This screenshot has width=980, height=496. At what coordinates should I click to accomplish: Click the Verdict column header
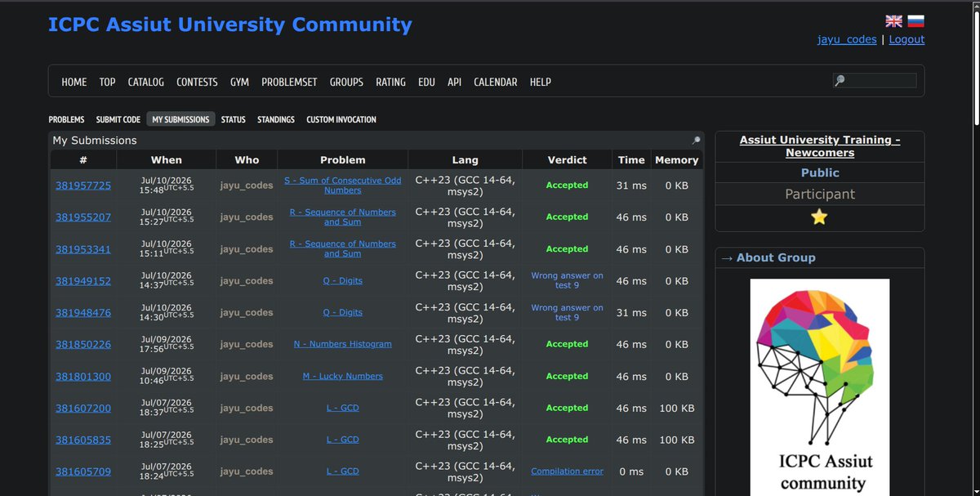pos(568,160)
